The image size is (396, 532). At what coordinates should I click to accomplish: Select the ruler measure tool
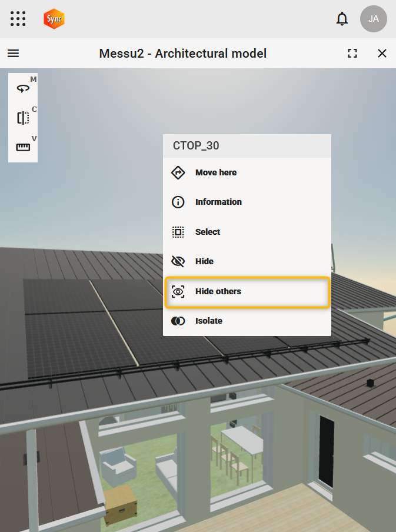[x=23, y=147]
